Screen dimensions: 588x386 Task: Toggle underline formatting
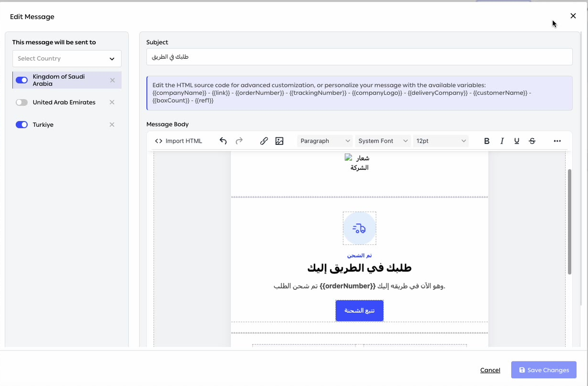517,140
